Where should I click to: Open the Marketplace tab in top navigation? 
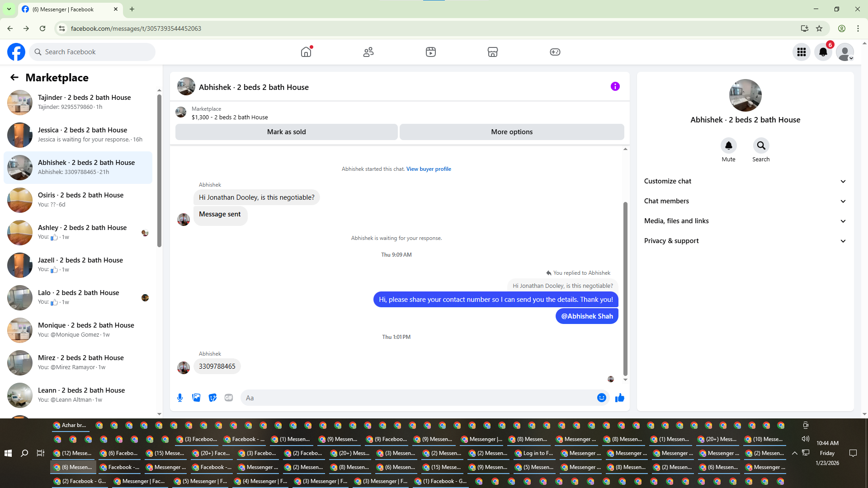click(x=492, y=52)
